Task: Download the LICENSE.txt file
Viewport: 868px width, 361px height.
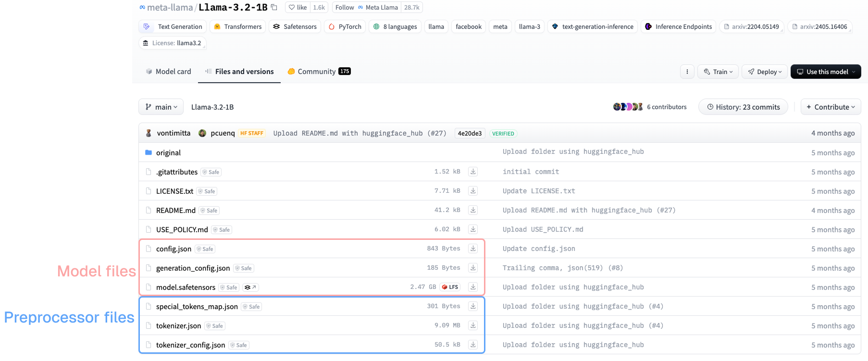Action: click(473, 191)
